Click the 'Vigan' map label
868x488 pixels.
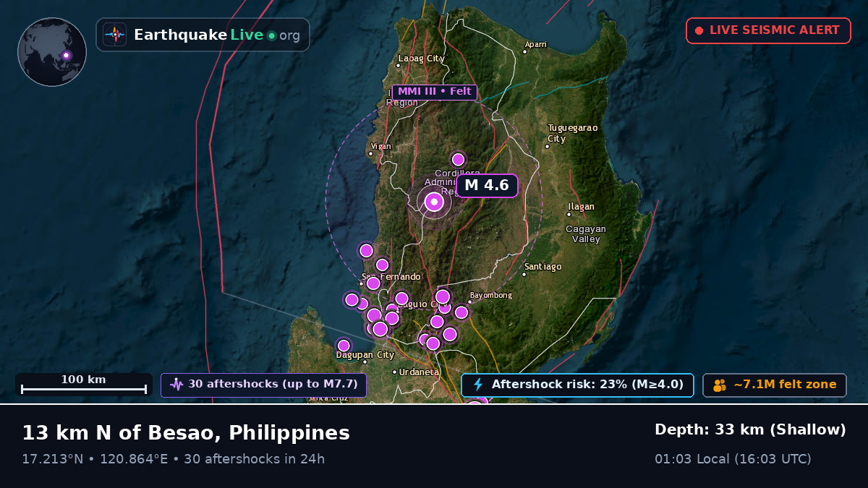[380, 146]
